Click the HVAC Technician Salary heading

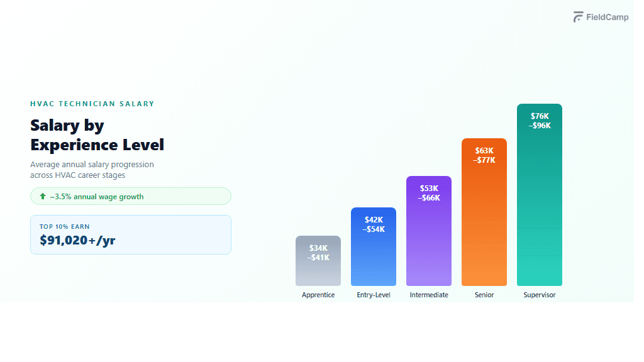(92, 104)
